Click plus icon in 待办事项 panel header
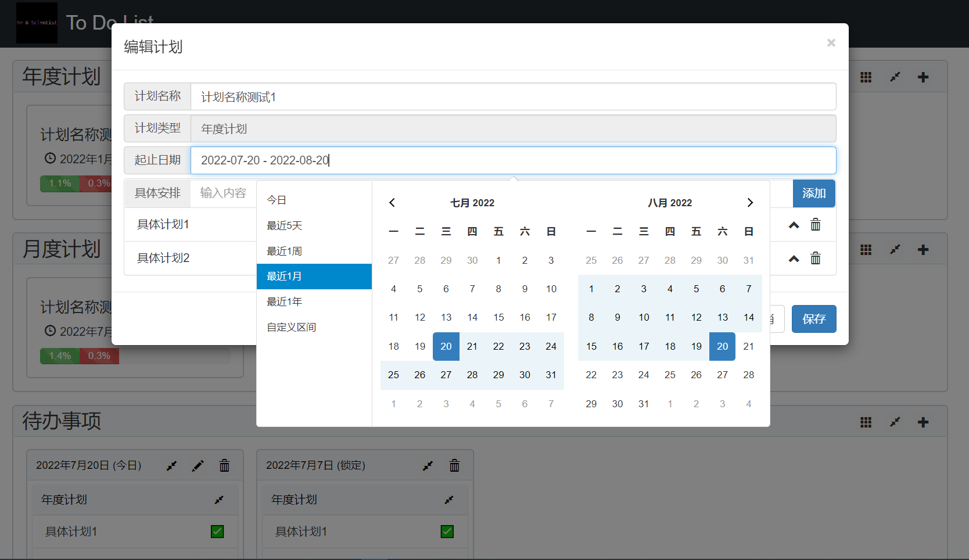The width and height of the screenshot is (969, 560). [923, 422]
